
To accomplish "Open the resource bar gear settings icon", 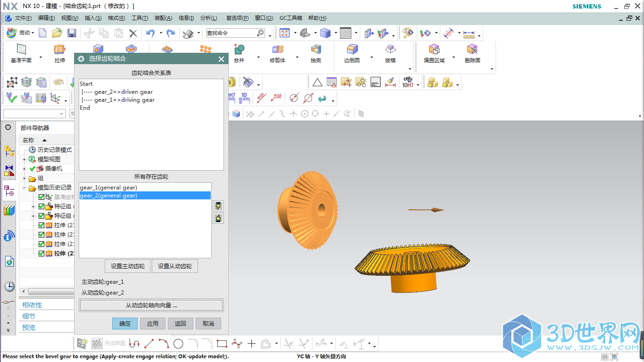I will [8, 128].
